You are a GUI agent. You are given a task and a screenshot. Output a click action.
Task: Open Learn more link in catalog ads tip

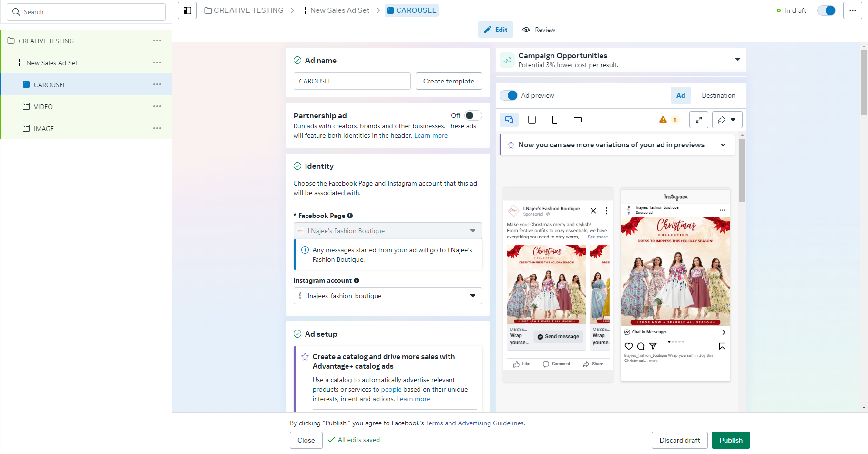[x=413, y=399]
